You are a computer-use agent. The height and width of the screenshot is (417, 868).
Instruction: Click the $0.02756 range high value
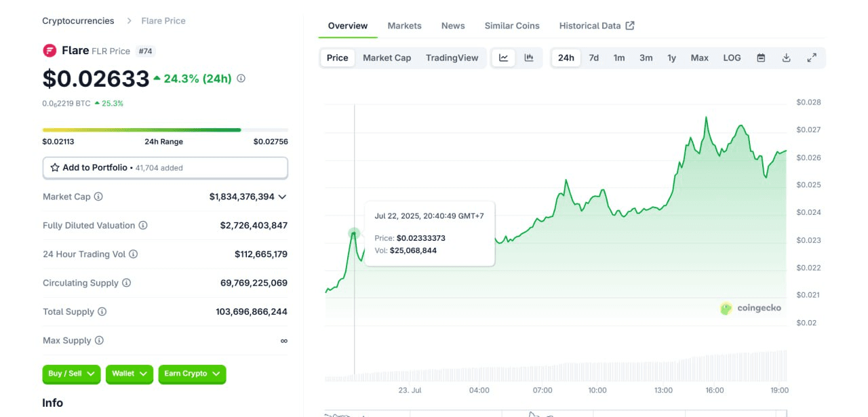(271, 142)
